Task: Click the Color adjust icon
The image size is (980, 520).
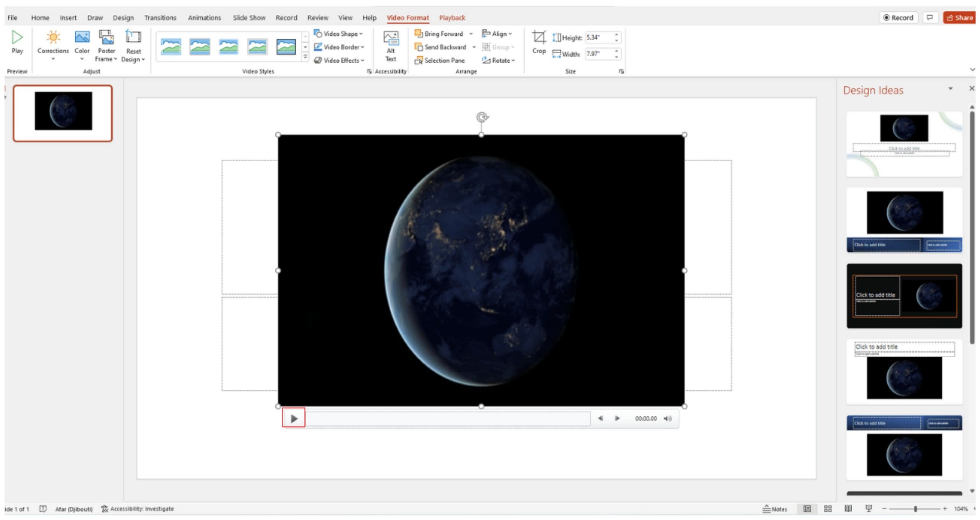Action: (82, 37)
